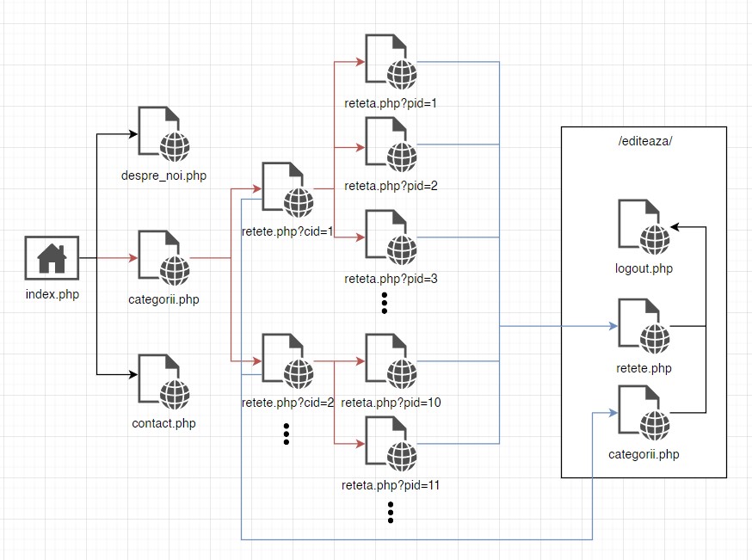
Task: Select the reteta.php?pid=10 page icon
Action: [391, 361]
